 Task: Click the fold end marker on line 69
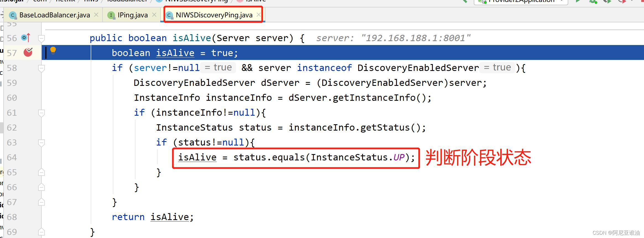(x=41, y=232)
